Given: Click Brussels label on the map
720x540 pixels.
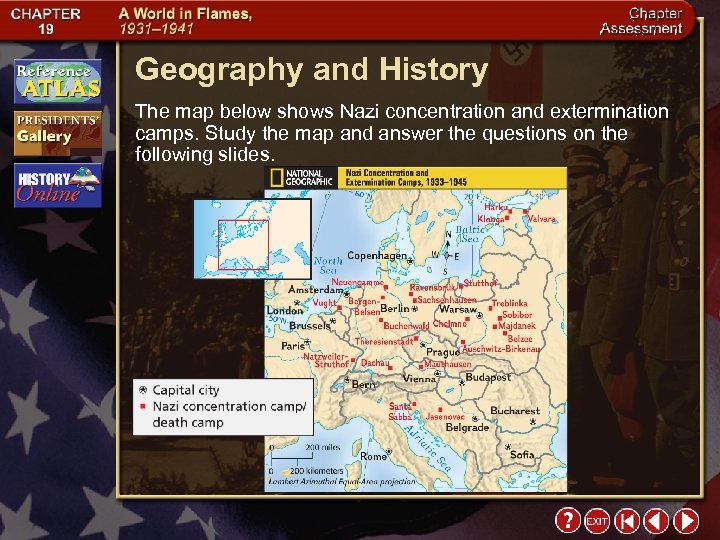Looking at the screenshot, I should (x=310, y=326).
